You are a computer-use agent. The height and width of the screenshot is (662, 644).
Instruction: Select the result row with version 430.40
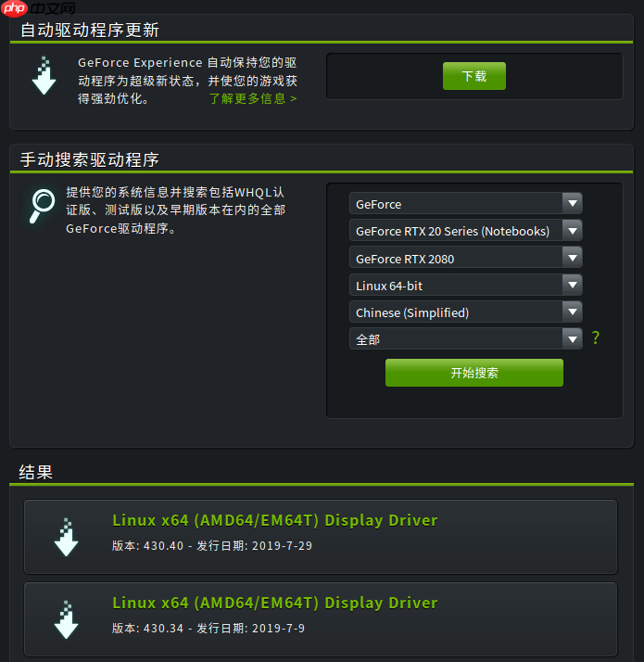tap(321, 537)
